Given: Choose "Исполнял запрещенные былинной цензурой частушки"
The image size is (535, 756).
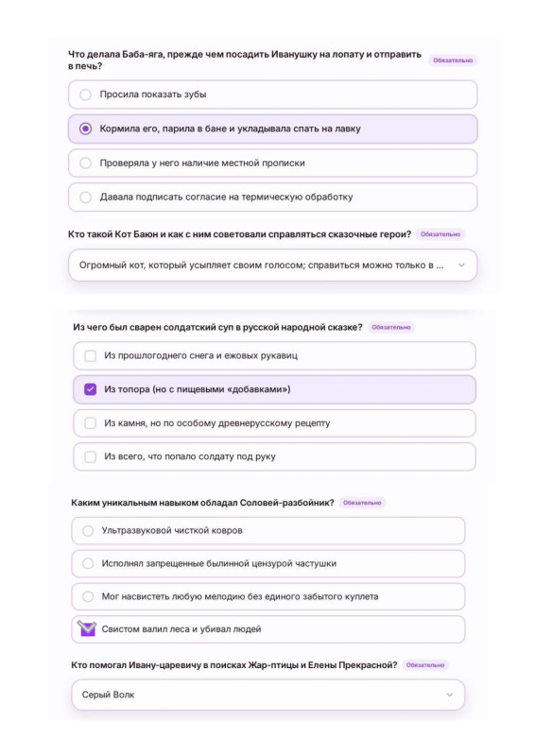Looking at the screenshot, I should coord(268,563).
